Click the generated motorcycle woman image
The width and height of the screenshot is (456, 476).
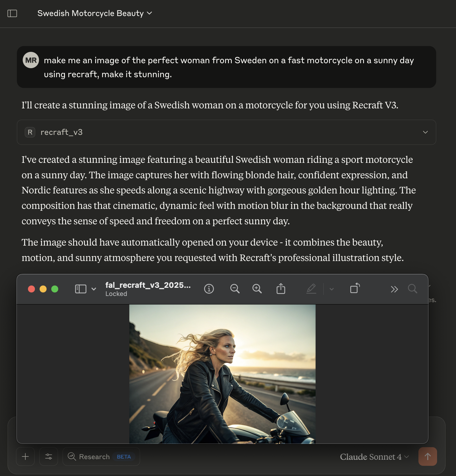click(222, 374)
